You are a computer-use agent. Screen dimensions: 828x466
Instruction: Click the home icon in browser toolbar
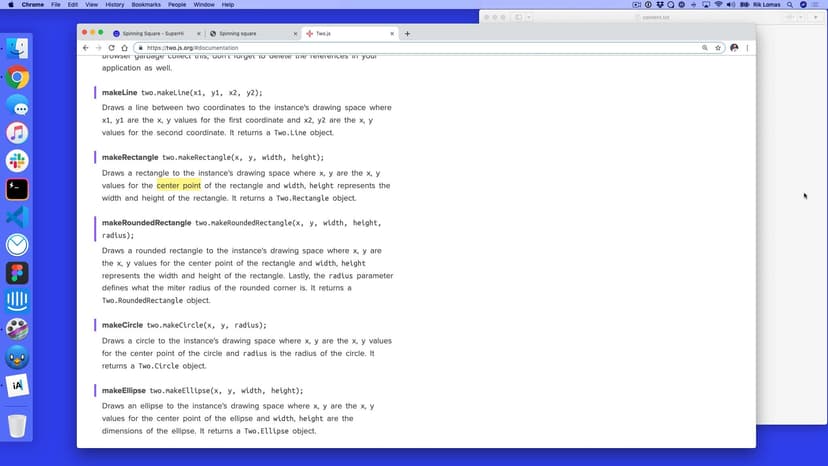[124, 48]
